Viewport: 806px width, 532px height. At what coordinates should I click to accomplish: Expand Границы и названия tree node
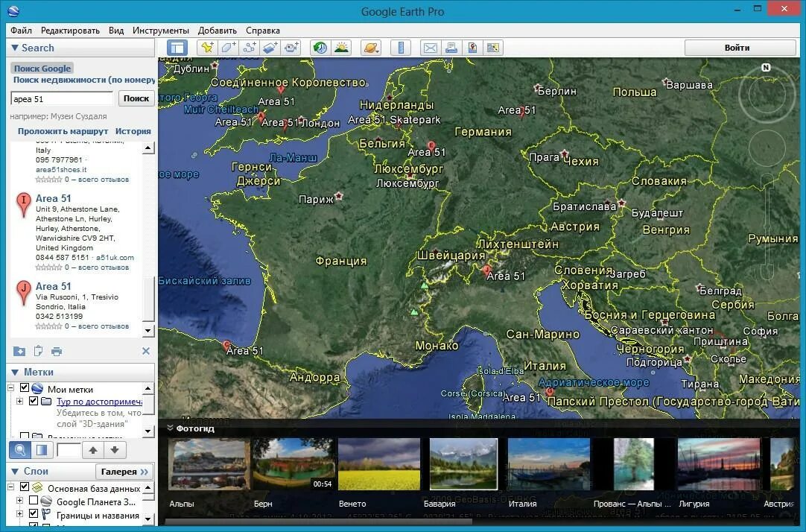pos(20,513)
